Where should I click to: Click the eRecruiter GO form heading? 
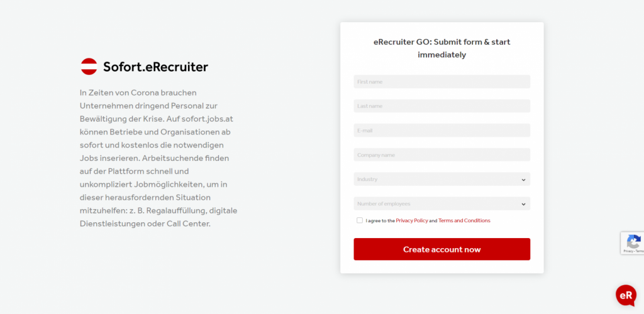[x=442, y=48]
